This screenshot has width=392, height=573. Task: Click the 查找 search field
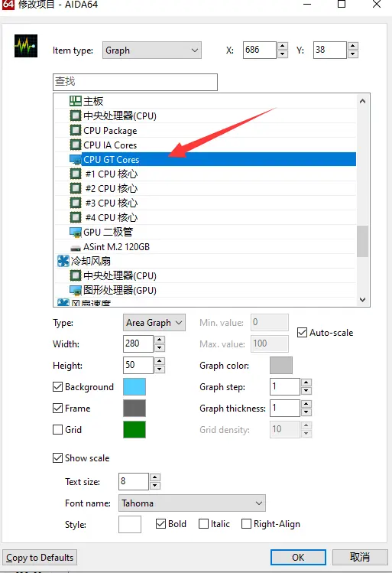point(135,82)
